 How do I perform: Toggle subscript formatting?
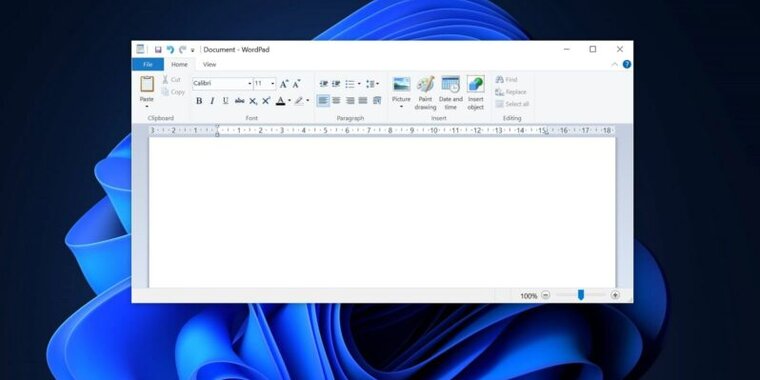click(x=253, y=101)
